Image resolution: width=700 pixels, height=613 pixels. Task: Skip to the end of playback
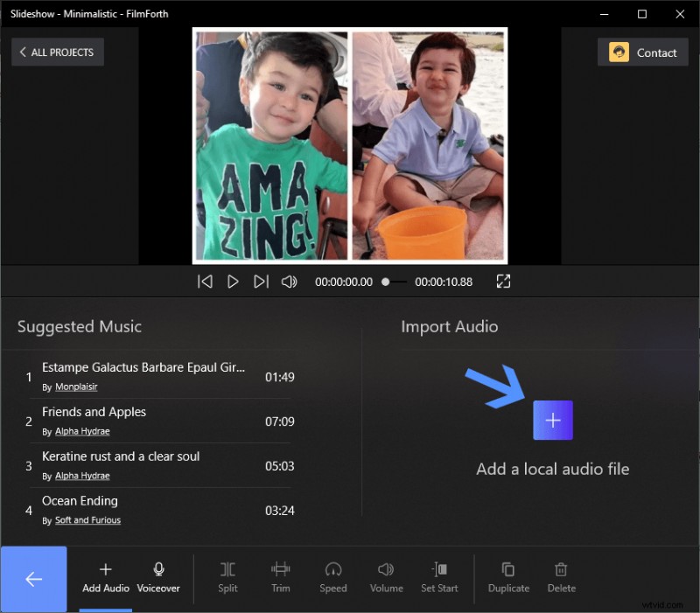pos(260,282)
